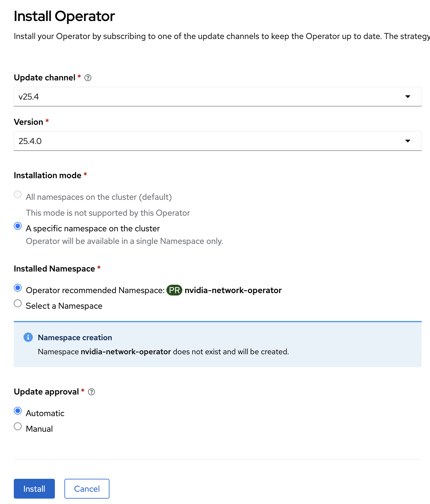Click the Update channel help icon
The height and width of the screenshot is (504, 430).
click(x=88, y=78)
